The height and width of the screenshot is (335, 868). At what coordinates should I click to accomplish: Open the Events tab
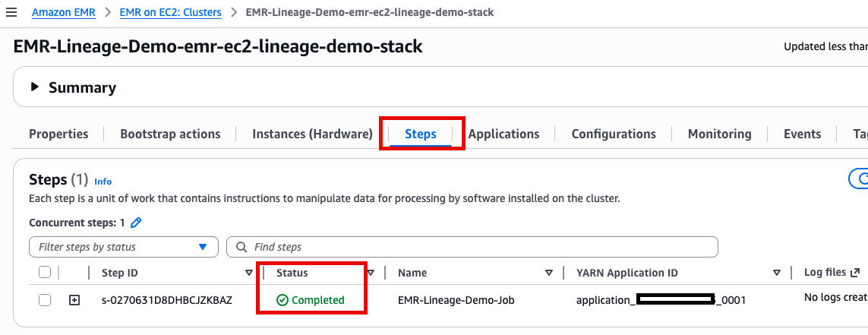tap(802, 134)
